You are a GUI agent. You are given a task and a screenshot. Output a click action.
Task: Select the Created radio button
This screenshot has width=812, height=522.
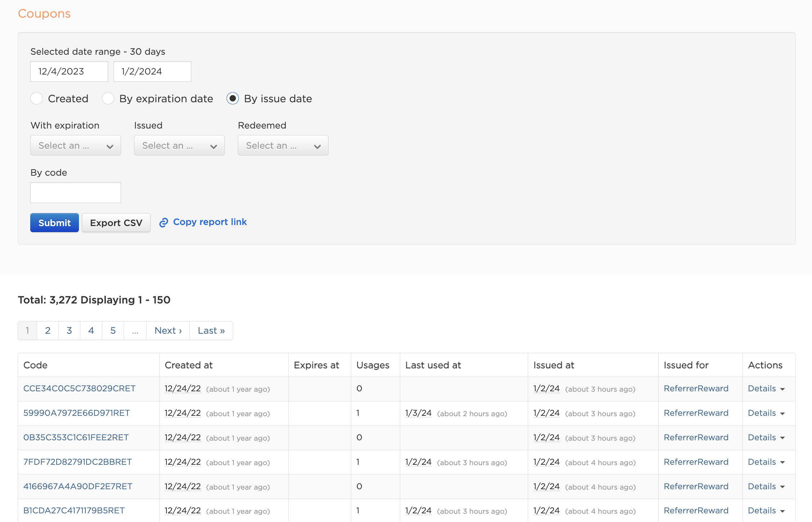tap(37, 98)
